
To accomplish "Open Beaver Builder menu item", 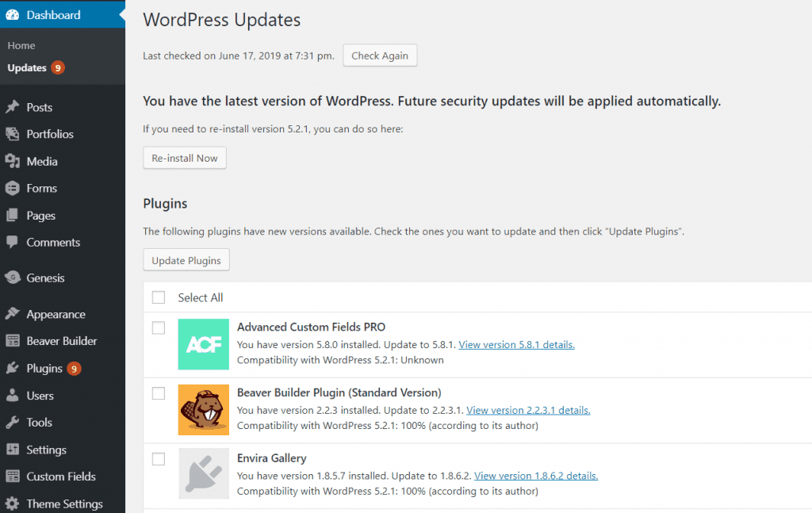I will (x=63, y=341).
